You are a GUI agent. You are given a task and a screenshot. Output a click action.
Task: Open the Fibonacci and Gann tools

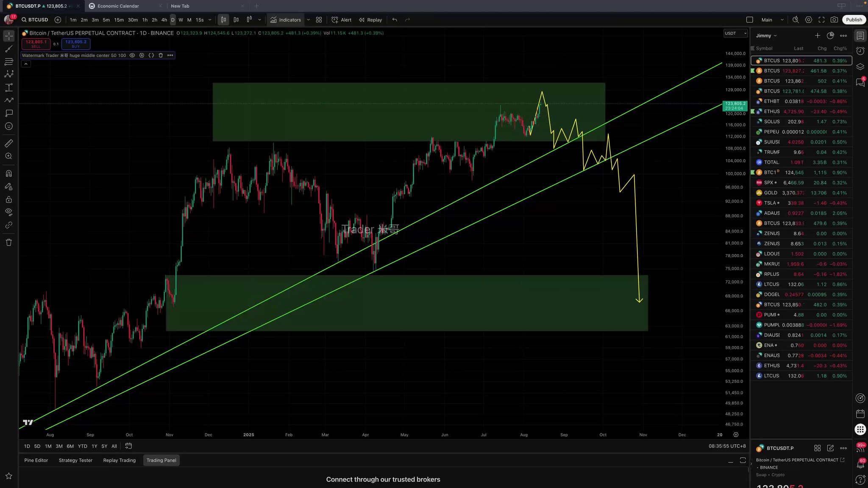pos(9,62)
